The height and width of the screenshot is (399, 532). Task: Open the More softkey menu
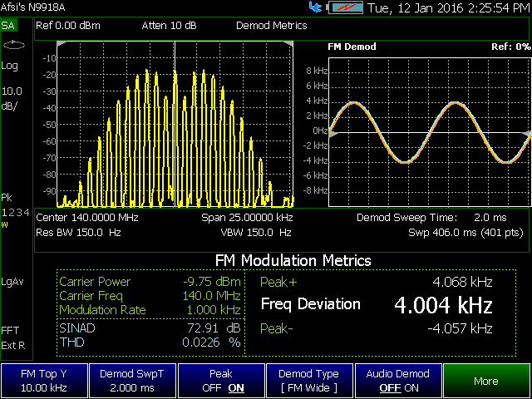[487, 381]
